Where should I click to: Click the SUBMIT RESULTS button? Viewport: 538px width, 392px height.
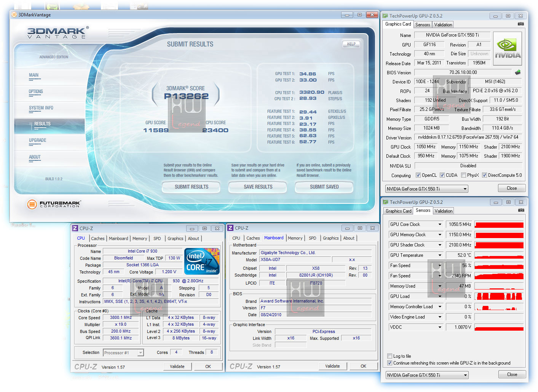192,187
